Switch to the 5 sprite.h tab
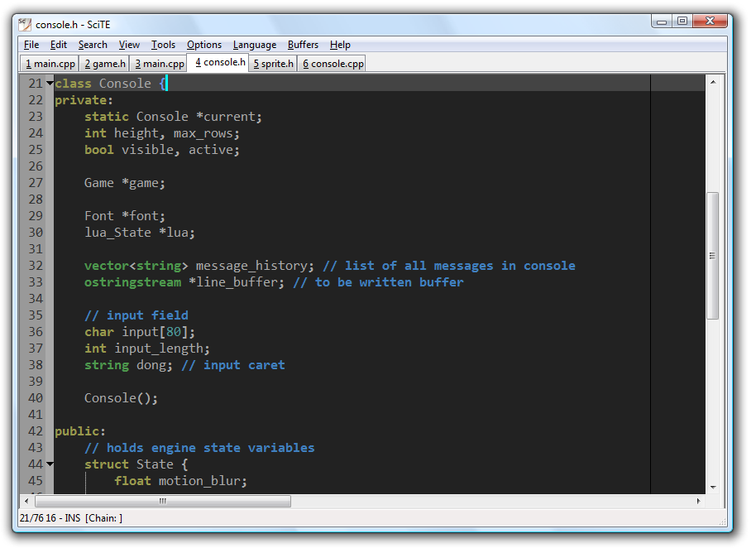756x553 pixels. click(273, 64)
